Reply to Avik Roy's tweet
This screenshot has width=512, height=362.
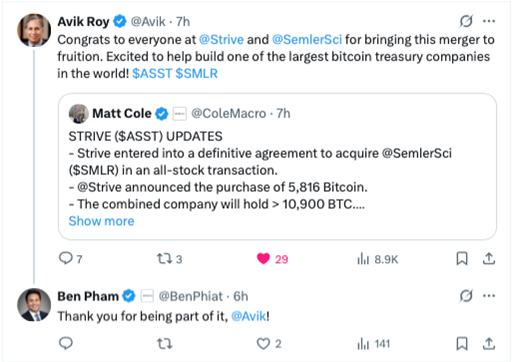point(66,258)
